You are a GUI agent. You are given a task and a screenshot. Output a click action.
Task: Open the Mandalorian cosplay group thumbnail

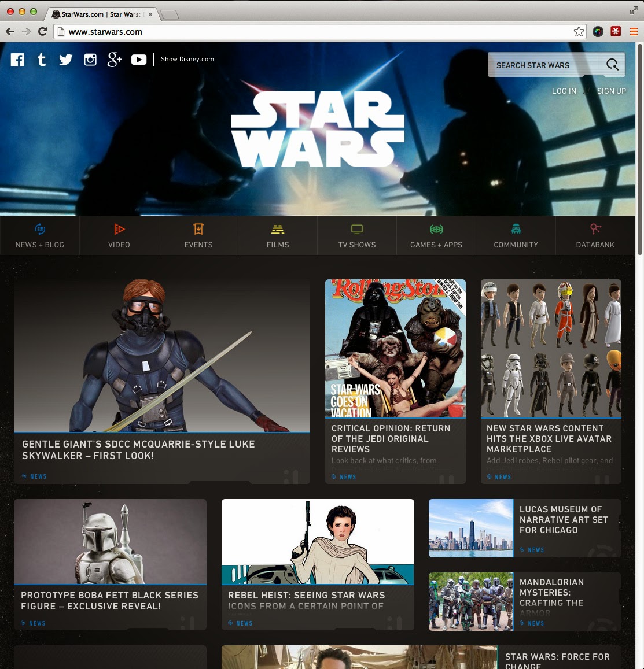[470, 601]
